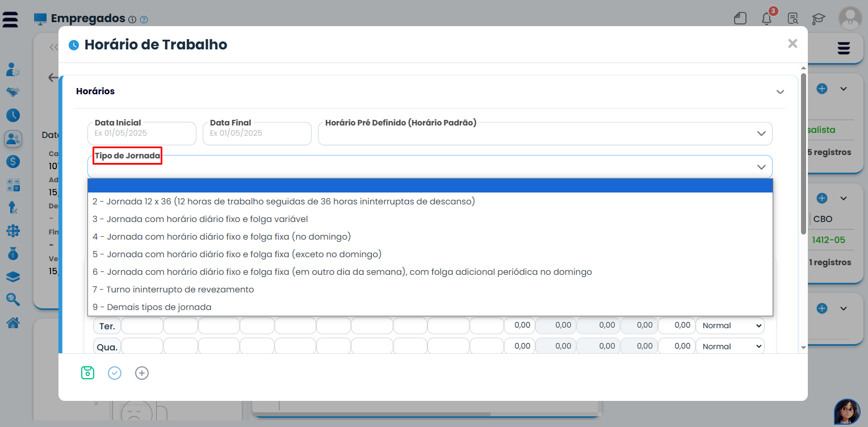This screenshot has width=868, height=427.
Task: Collapse the Horários section chevron
Action: (780, 91)
